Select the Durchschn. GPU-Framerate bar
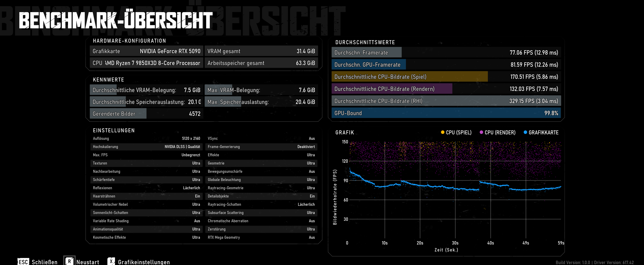 [446, 64]
